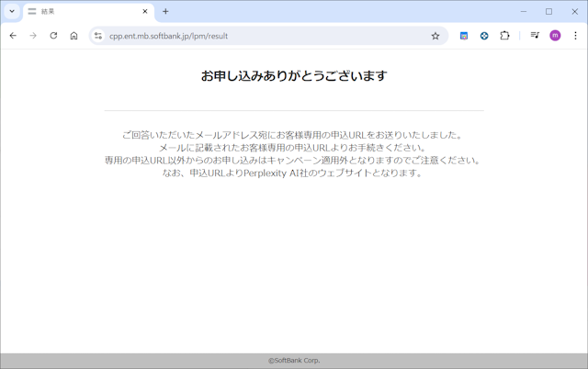The height and width of the screenshot is (369, 588).
Task: Open the Extensions puzzle-piece menu
Action: pos(504,36)
